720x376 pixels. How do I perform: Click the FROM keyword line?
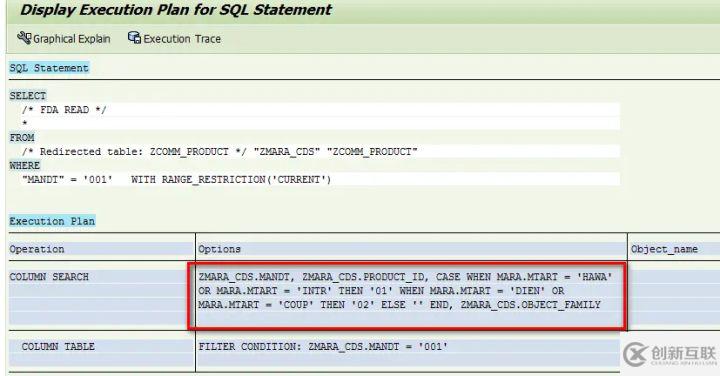click(22, 137)
